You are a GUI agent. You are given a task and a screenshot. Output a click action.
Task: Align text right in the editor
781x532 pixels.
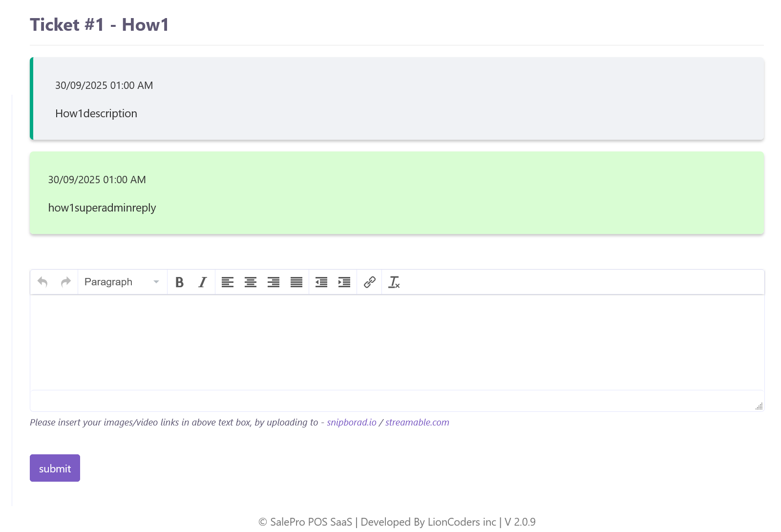(274, 282)
